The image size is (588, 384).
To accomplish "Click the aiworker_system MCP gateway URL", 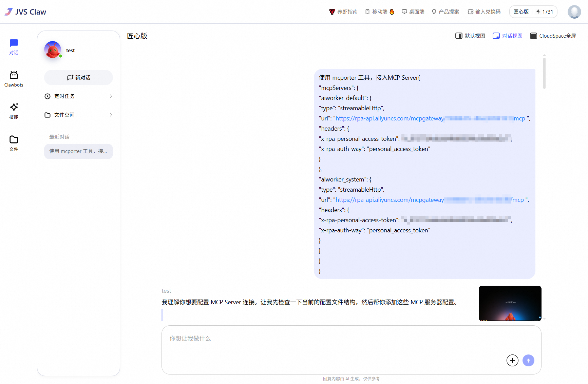I will (x=430, y=200).
